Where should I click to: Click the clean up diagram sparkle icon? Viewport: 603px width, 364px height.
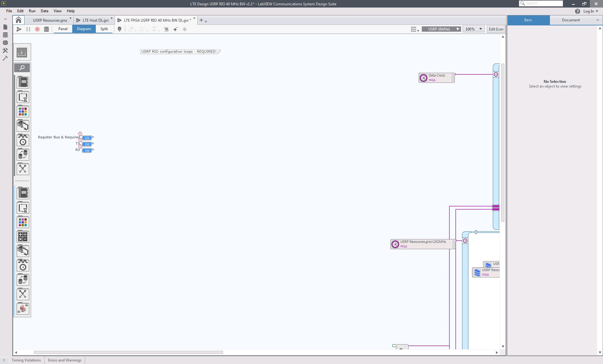coord(176,29)
